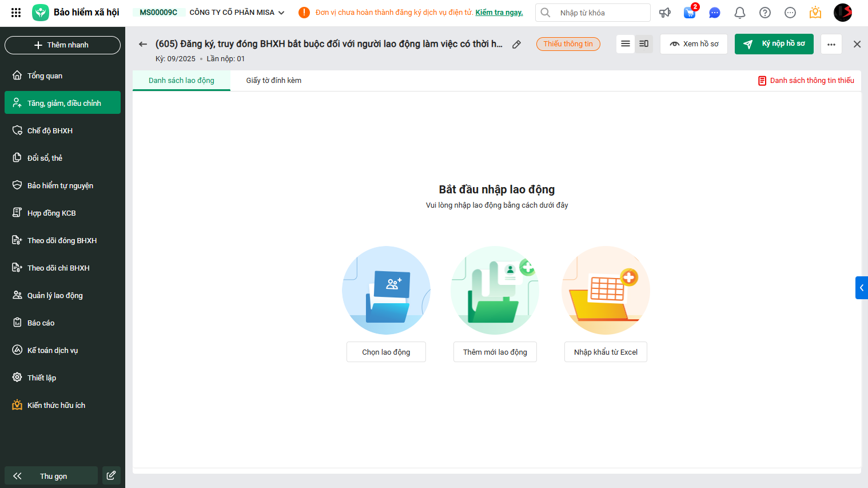This screenshot has width=868, height=488.
Task: Click the Xem hồ sơ button
Action: click(x=694, y=44)
